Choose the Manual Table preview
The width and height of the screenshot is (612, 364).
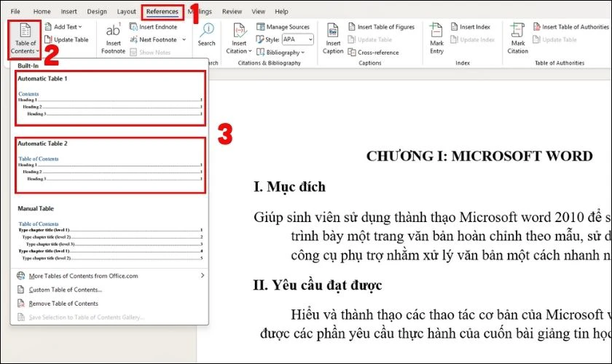click(x=110, y=234)
